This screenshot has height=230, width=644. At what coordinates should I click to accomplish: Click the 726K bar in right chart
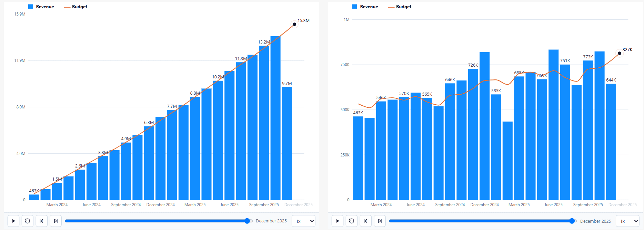click(x=473, y=134)
